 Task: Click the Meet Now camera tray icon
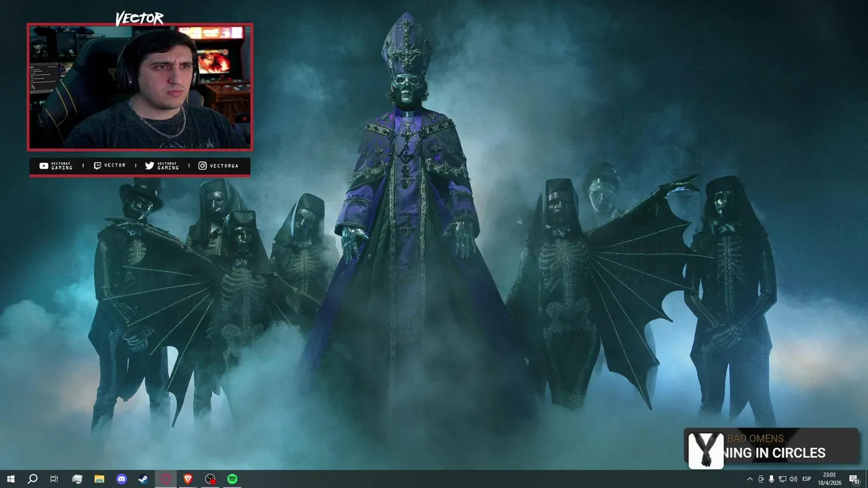coord(760,479)
